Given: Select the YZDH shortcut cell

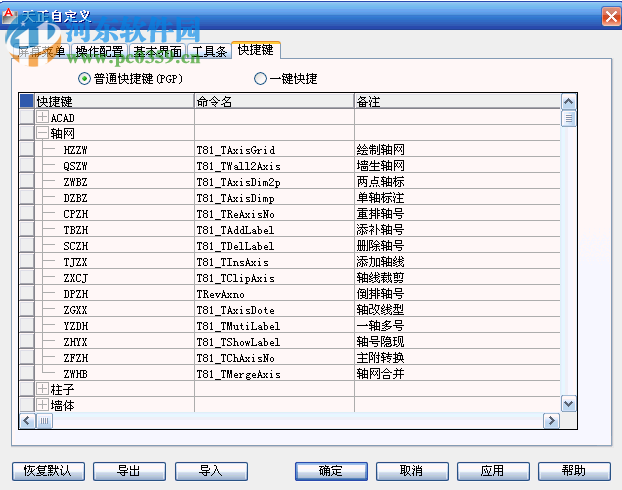Looking at the screenshot, I should click(114, 326).
